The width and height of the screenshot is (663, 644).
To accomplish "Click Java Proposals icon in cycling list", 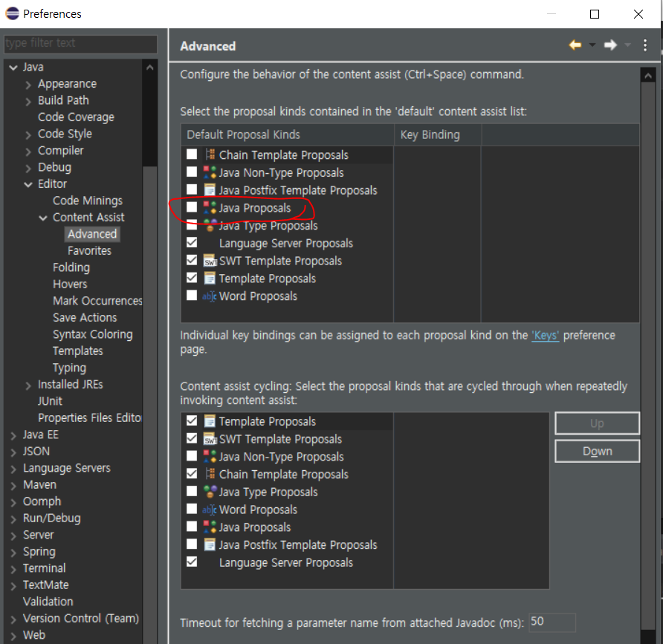I will [210, 527].
